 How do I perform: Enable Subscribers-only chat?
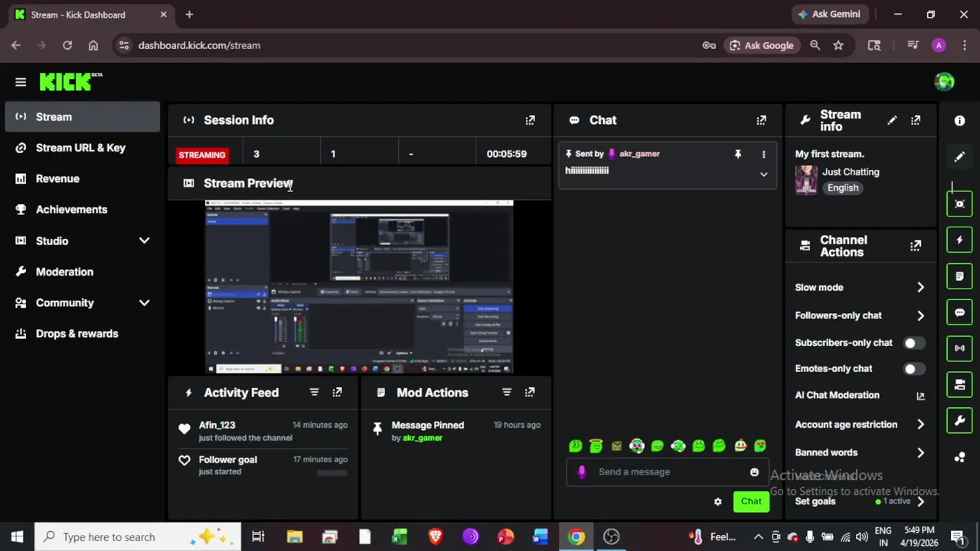tap(913, 343)
